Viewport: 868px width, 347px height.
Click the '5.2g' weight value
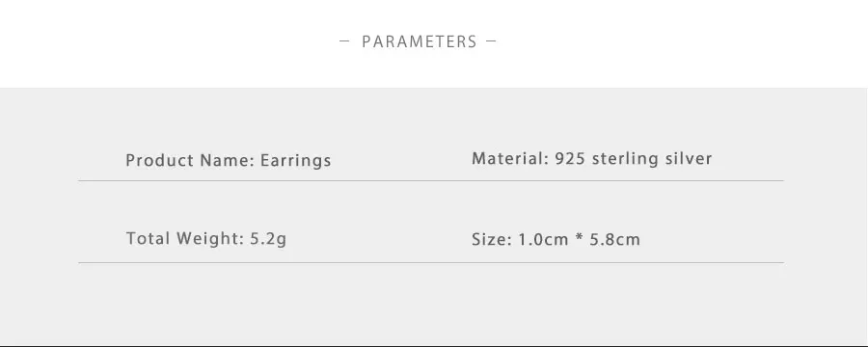point(268,240)
